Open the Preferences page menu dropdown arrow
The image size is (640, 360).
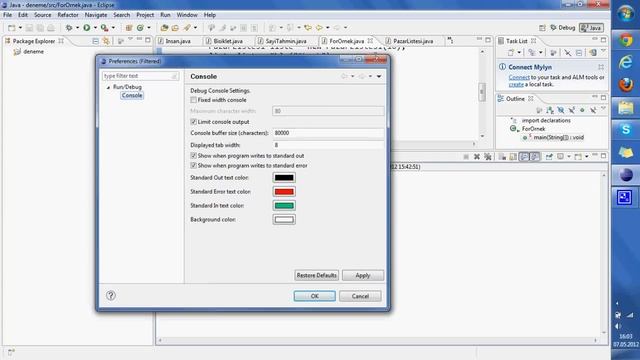pyautogui.click(x=379, y=76)
